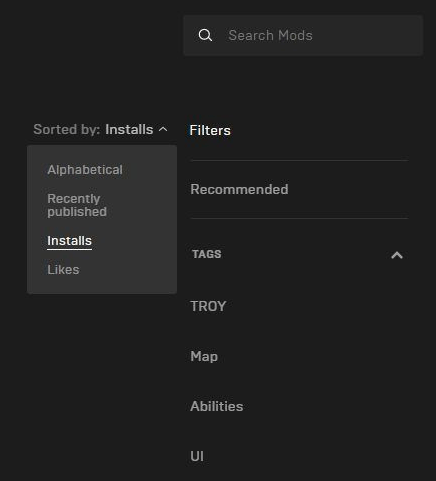436x481 pixels.
Task: Click the bold Installs value in the Sorted by header
Action: click(x=129, y=129)
